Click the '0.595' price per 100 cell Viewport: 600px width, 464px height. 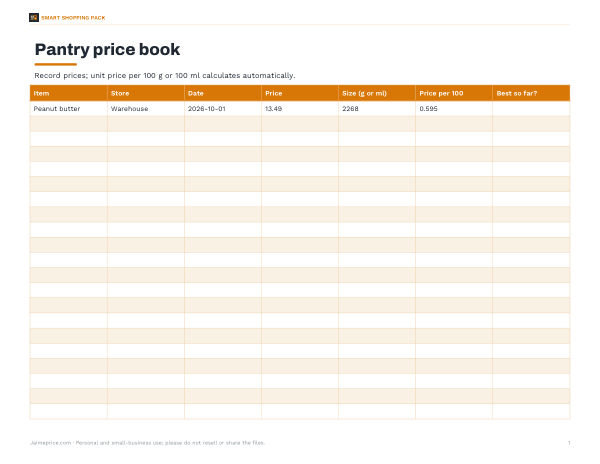point(454,109)
